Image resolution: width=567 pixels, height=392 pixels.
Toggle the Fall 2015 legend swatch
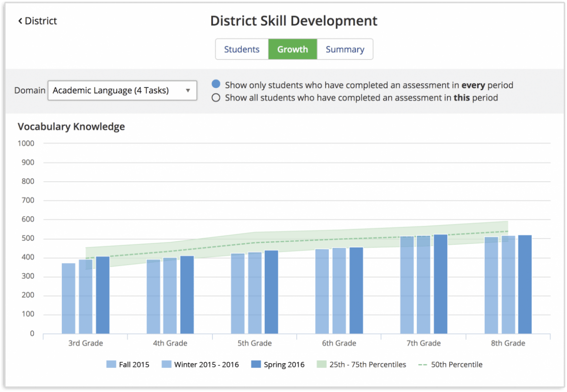click(111, 364)
